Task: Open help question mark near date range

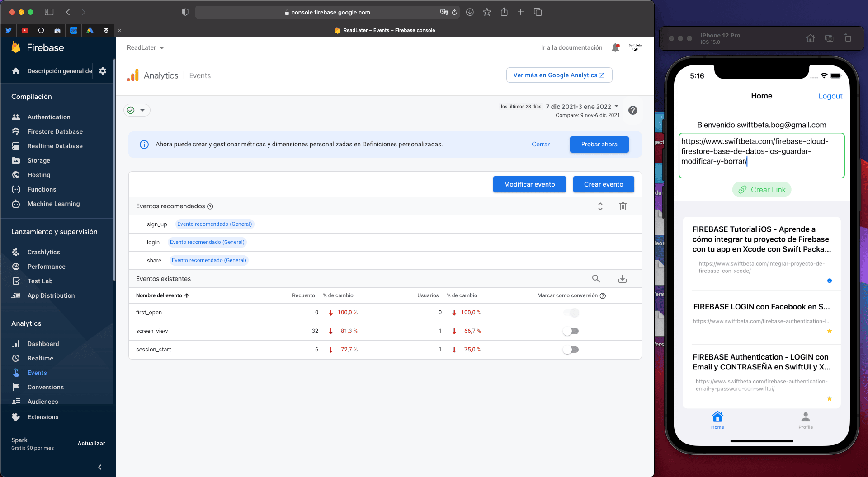Action: point(633,110)
